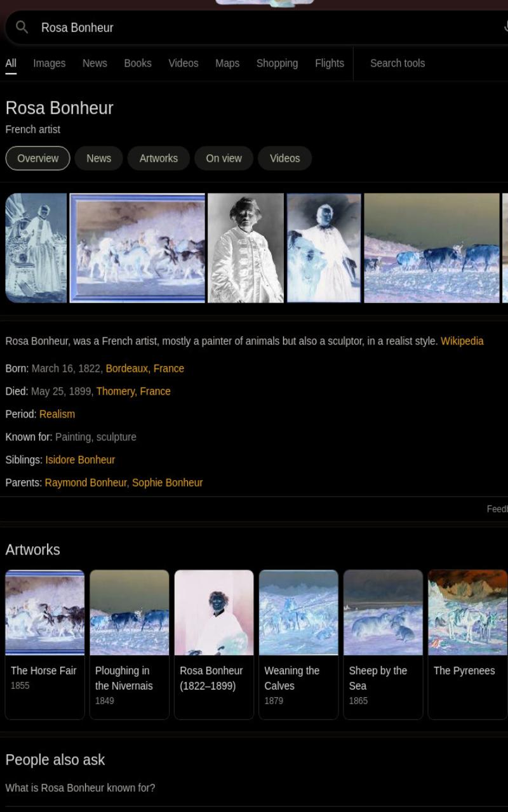Open the first carousel image of standing figure

pyautogui.click(x=36, y=248)
